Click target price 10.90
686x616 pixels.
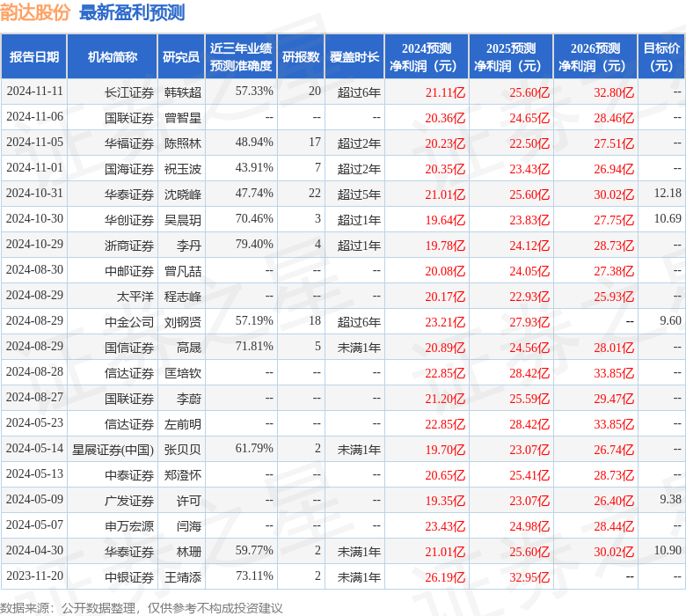click(668, 551)
